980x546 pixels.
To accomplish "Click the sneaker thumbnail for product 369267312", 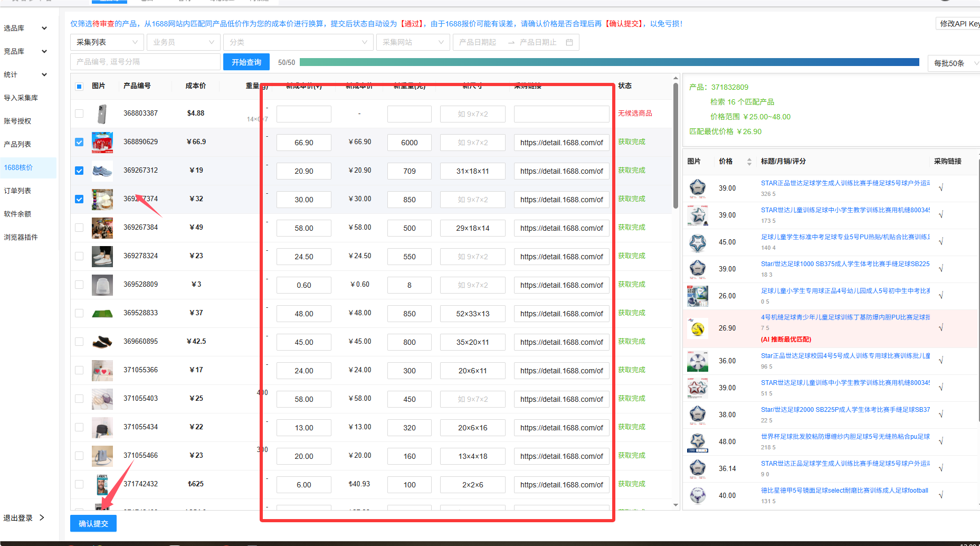I will [102, 171].
